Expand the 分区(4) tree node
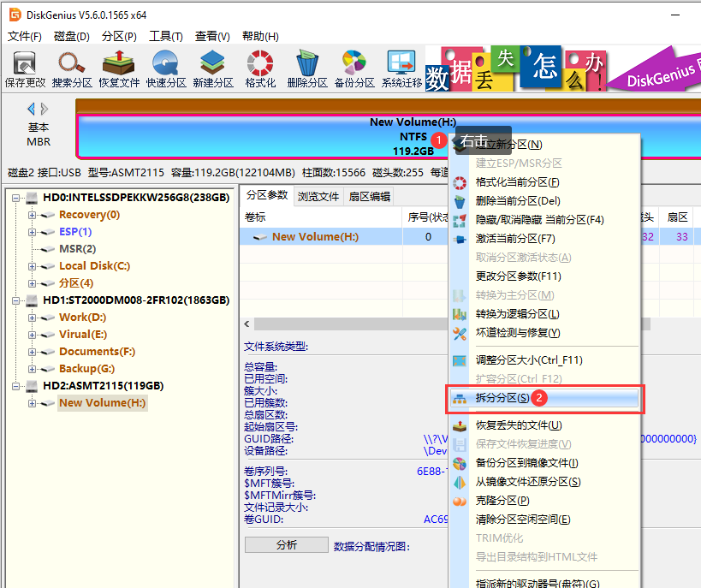This screenshot has height=588, width=701. coord(32,283)
